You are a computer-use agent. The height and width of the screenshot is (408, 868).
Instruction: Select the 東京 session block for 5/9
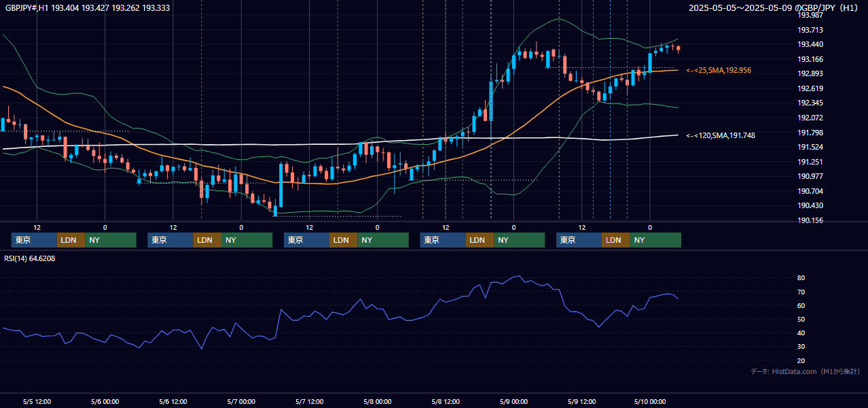click(579, 240)
